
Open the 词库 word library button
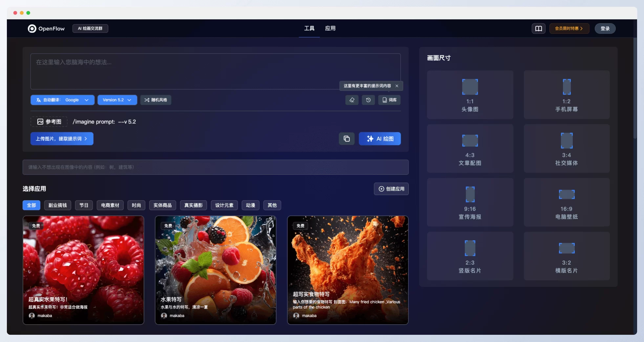pyautogui.click(x=389, y=100)
